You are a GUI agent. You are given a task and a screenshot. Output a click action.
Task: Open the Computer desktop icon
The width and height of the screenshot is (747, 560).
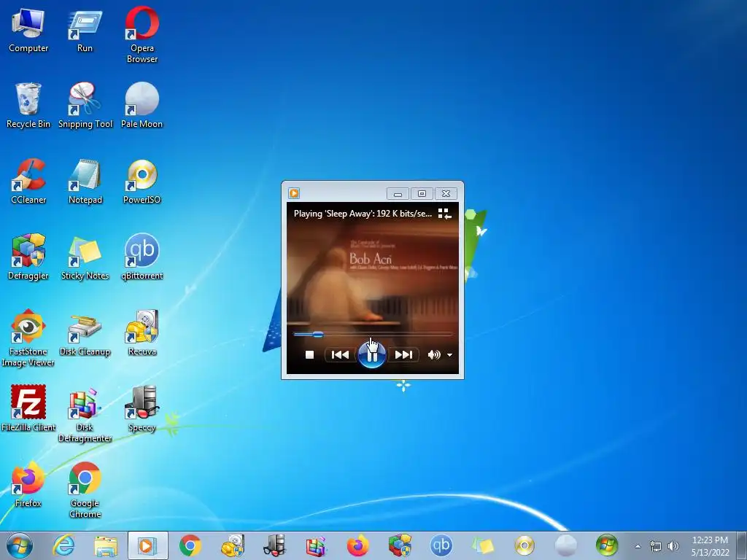[28, 30]
